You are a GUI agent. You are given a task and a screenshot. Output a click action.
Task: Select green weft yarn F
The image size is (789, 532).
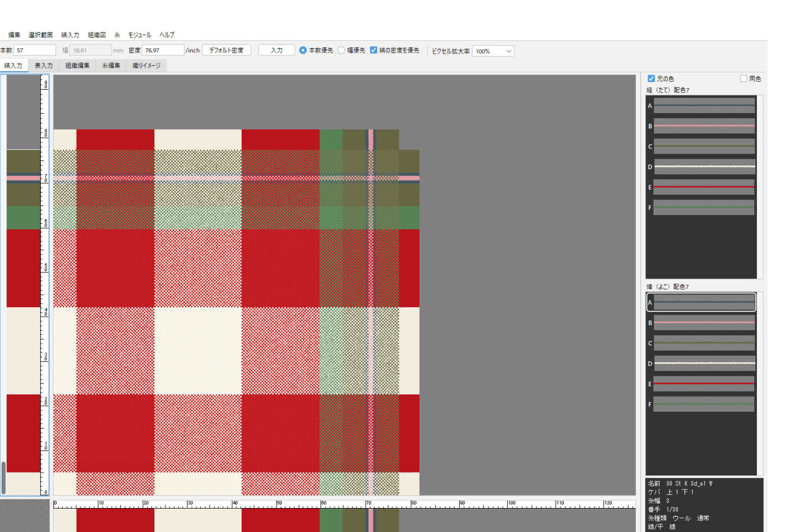704,404
